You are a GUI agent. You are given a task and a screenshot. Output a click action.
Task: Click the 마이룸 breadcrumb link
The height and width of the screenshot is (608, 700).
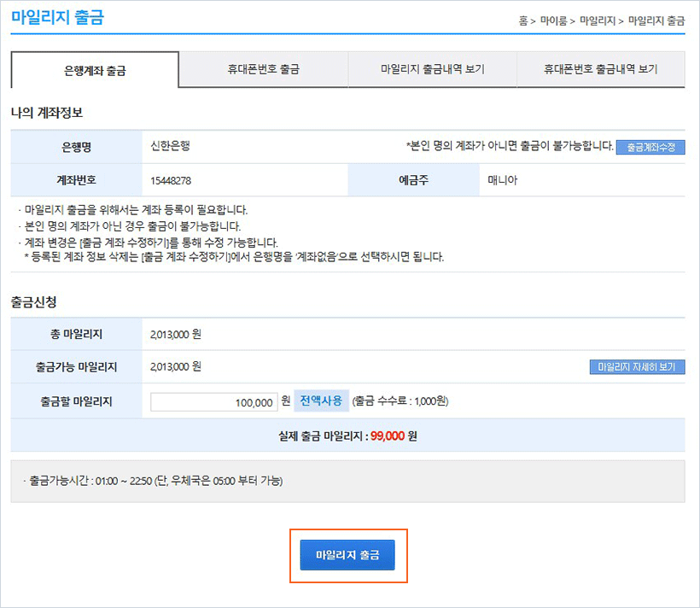(553, 20)
